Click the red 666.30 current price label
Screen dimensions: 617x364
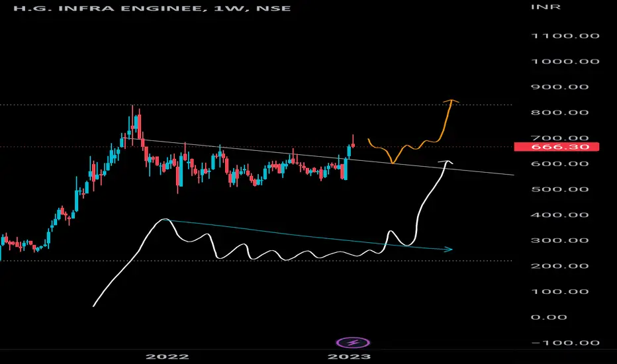(x=556, y=147)
